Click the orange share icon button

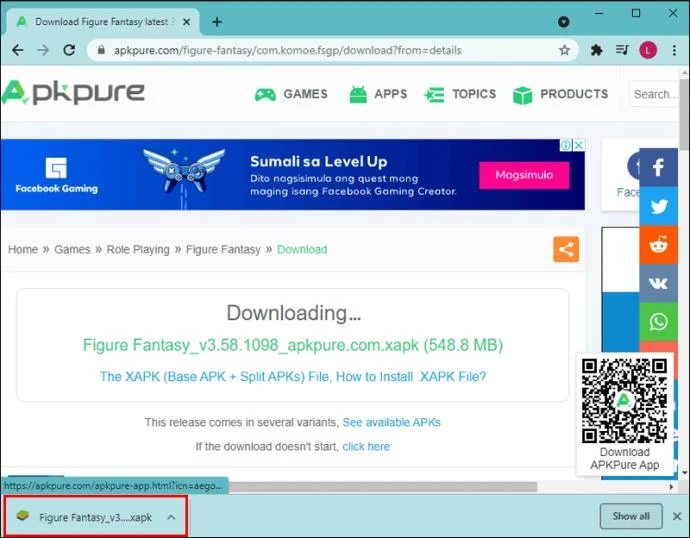coord(566,250)
